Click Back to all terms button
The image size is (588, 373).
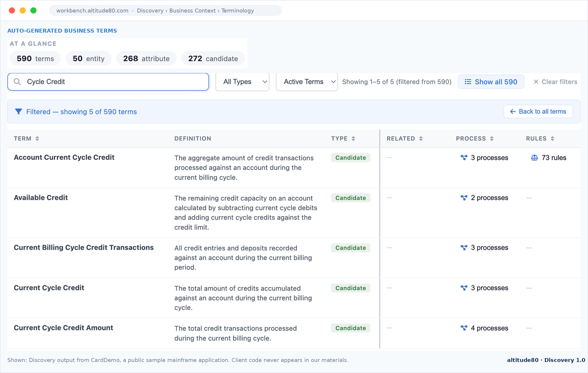point(538,111)
